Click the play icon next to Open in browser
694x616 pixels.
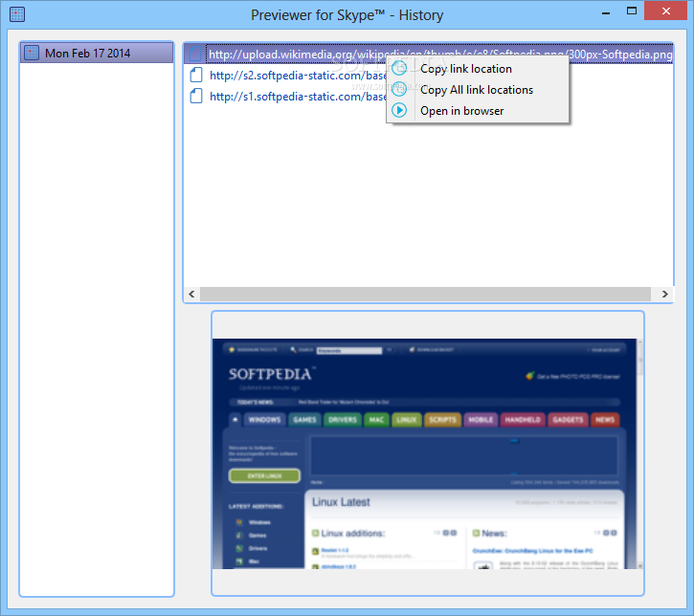pyautogui.click(x=399, y=110)
